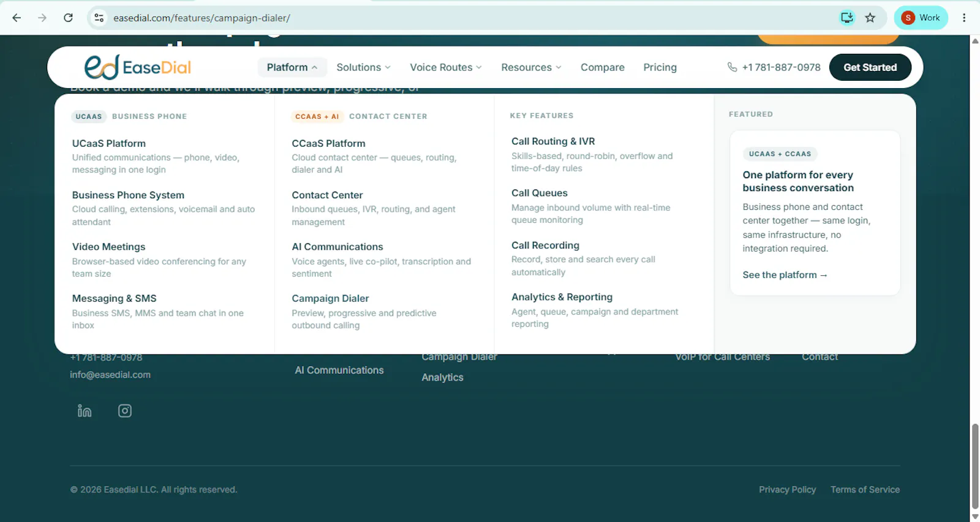
Task: Click the scrollbar down arrow
Action: tap(975, 516)
